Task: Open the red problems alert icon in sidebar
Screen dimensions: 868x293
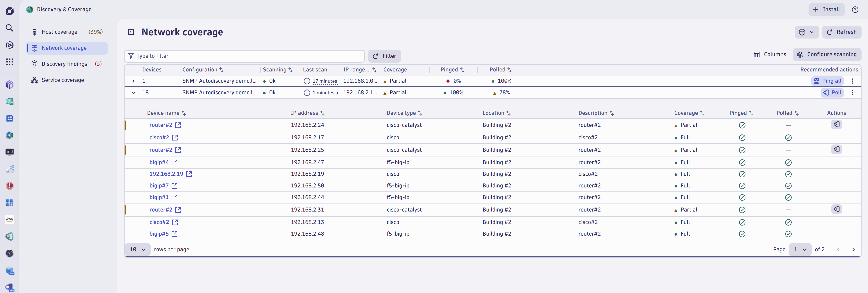Action: (x=9, y=186)
